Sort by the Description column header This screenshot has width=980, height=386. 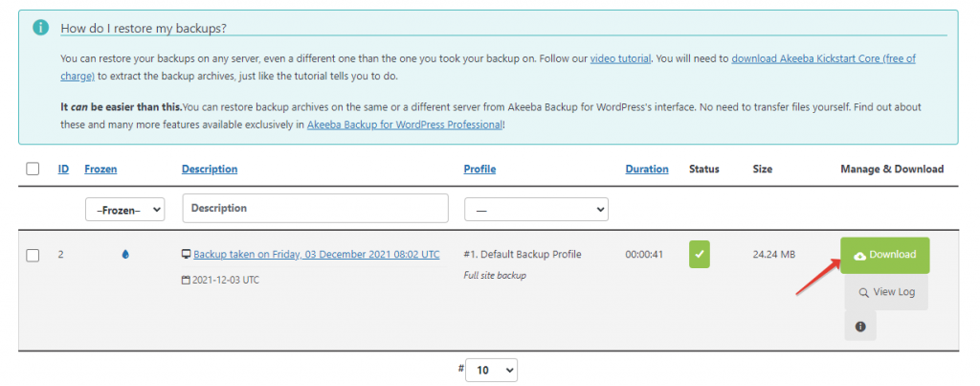click(210, 169)
